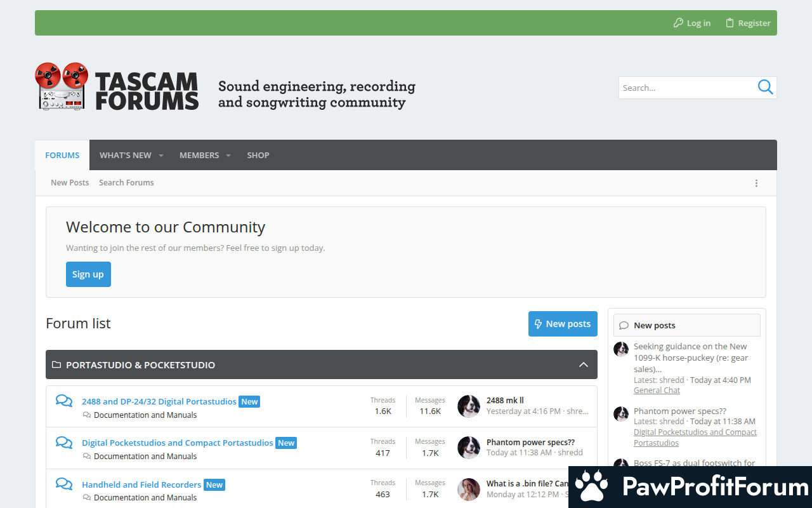Image resolution: width=812 pixels, height=508 pixels.
Task: Open sidebar Seeking guidance on the New 1099-K thread
Action: point(691,358)
